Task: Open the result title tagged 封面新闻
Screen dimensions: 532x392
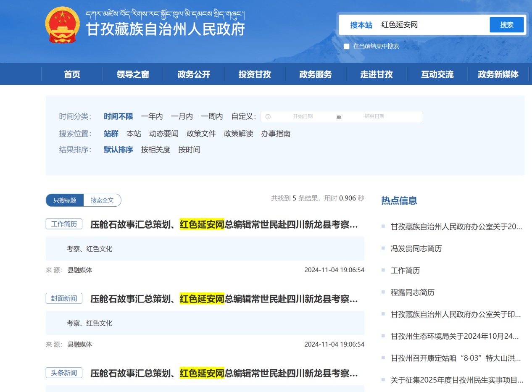Action: pyautogui.click(x=224, y=299)
